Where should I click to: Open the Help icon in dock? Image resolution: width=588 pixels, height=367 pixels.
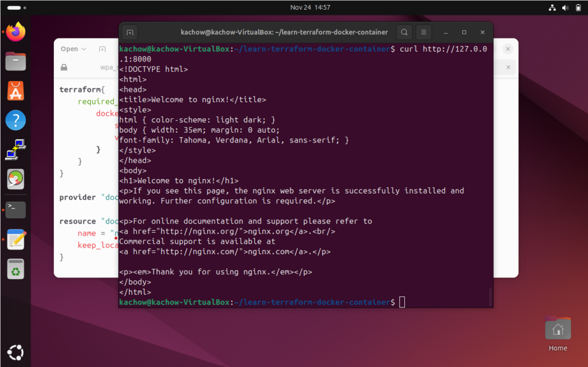(16, 120)
